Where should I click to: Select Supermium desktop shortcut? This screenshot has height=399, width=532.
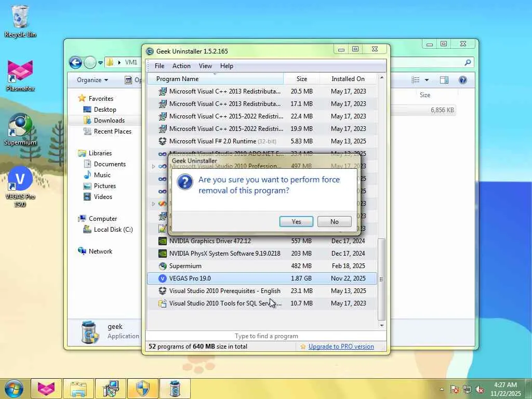click(x=20, y=129)
